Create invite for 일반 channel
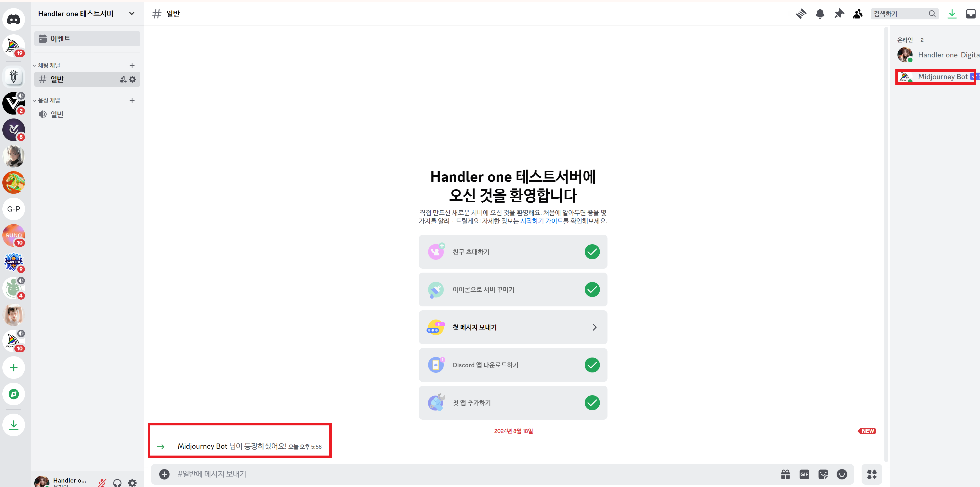The image size is (980, 487). (123, 79)
